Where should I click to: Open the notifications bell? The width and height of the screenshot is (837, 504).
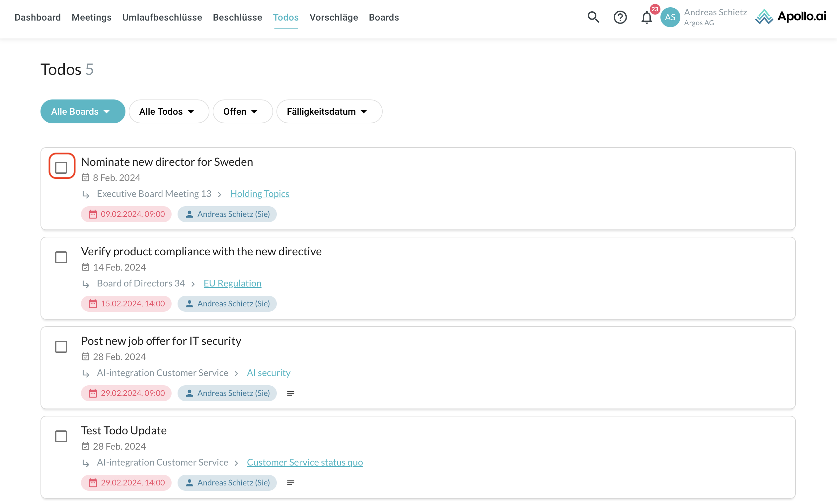(647, 17)
